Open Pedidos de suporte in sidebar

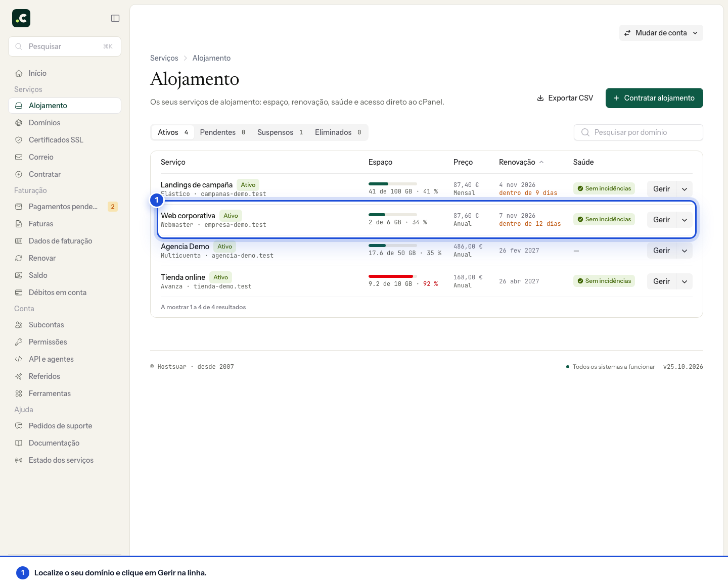click(x=65, y=426)
